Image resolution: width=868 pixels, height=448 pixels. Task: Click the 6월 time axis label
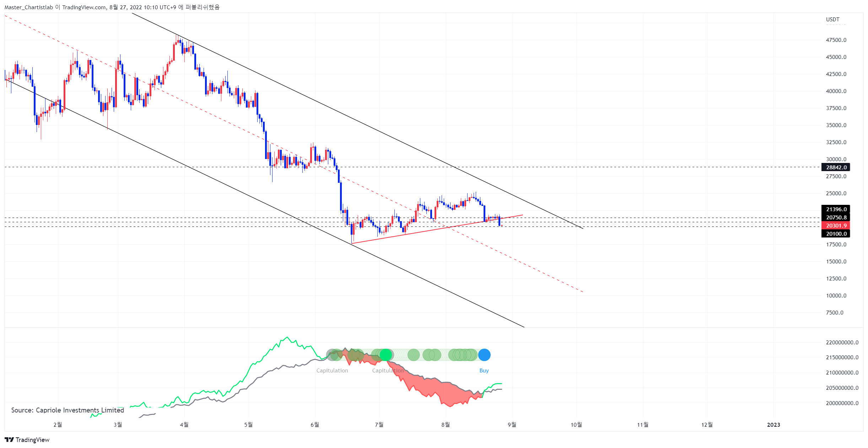pos(315,425)
